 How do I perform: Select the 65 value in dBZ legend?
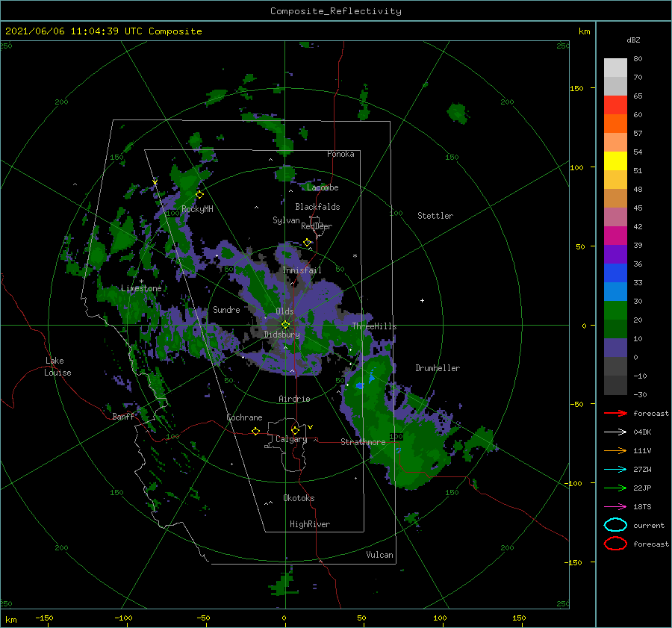tap(638, 96)
